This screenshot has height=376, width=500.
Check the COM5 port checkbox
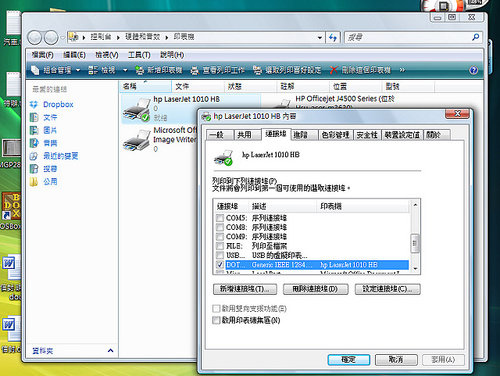coord(220,218)
